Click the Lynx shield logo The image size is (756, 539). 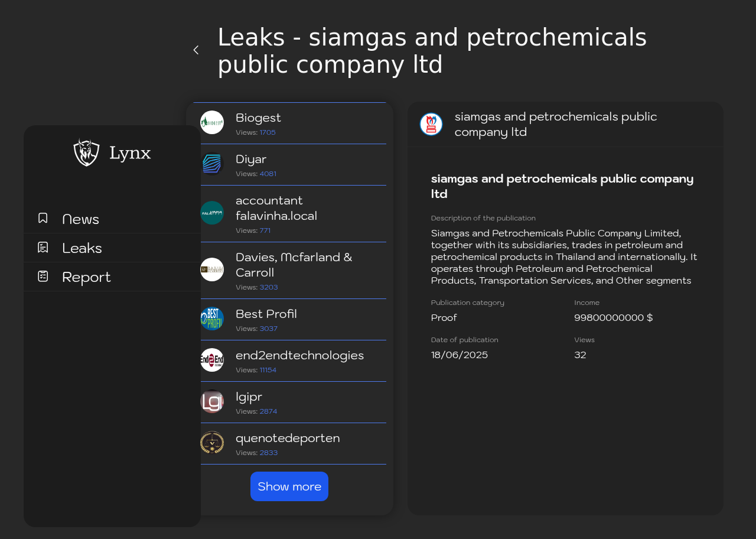point(87,152)
